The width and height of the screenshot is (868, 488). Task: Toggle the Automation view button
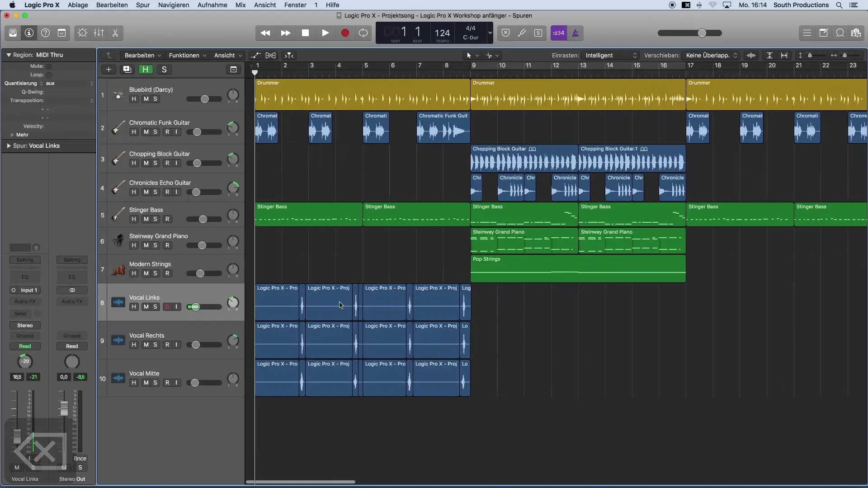click(256, 55)
